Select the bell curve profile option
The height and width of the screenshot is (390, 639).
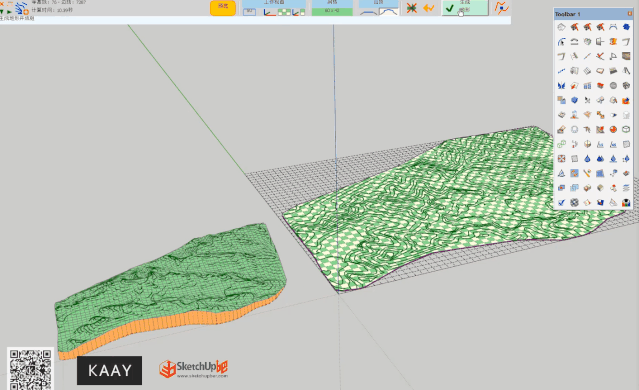tap(388, 12)
